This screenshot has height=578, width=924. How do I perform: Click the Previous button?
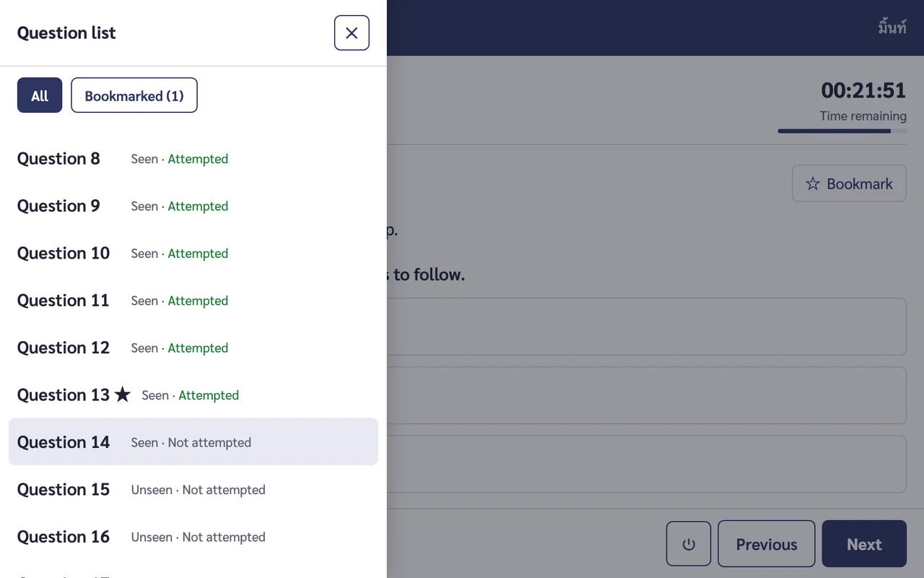767,544
